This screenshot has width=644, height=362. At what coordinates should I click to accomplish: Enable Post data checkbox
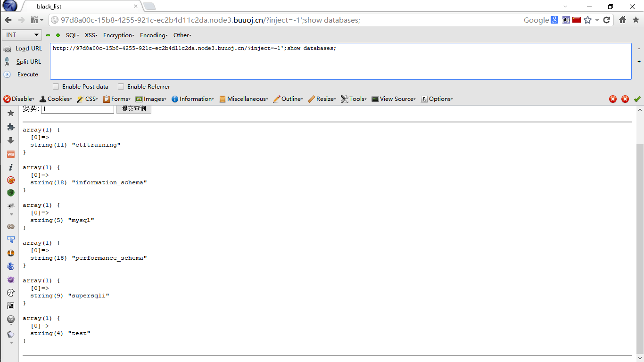tap(56, 87)
